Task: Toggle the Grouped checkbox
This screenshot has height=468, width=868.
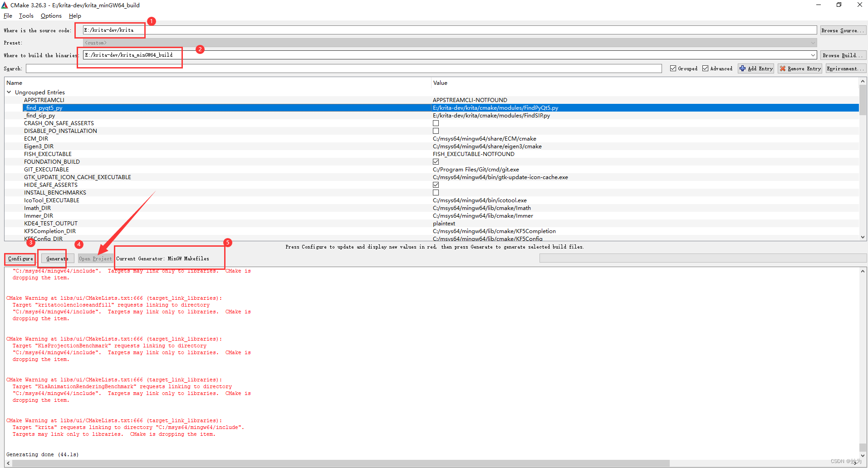Action: pos(673,68)
